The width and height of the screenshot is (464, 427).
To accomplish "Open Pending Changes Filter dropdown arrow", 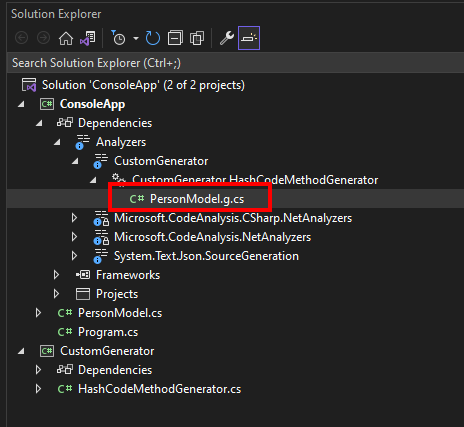I will click(136, 38).
